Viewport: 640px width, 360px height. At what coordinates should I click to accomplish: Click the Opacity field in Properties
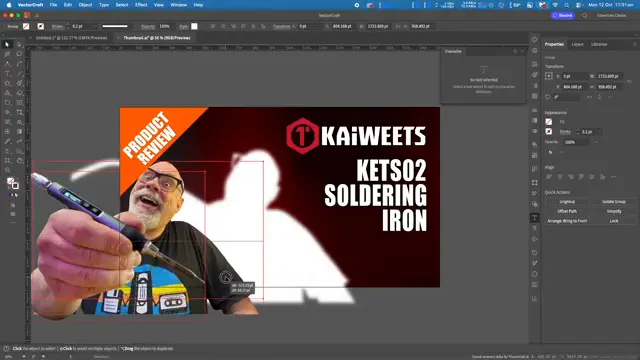(x=576, y=142)
